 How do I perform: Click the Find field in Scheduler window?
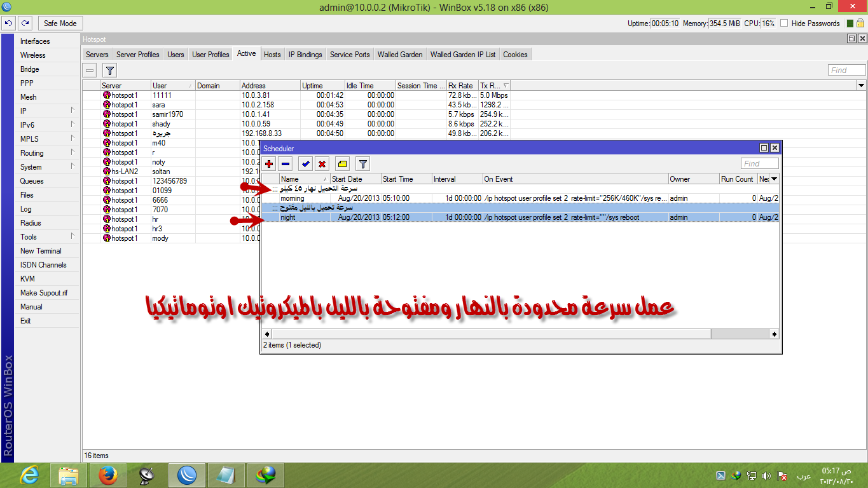click(760, 164)
